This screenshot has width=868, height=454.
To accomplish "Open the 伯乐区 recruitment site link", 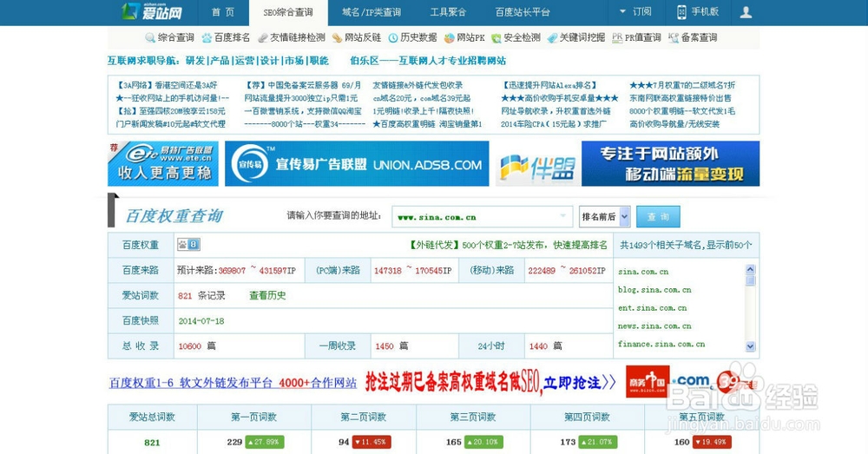I will coord(428,61).
